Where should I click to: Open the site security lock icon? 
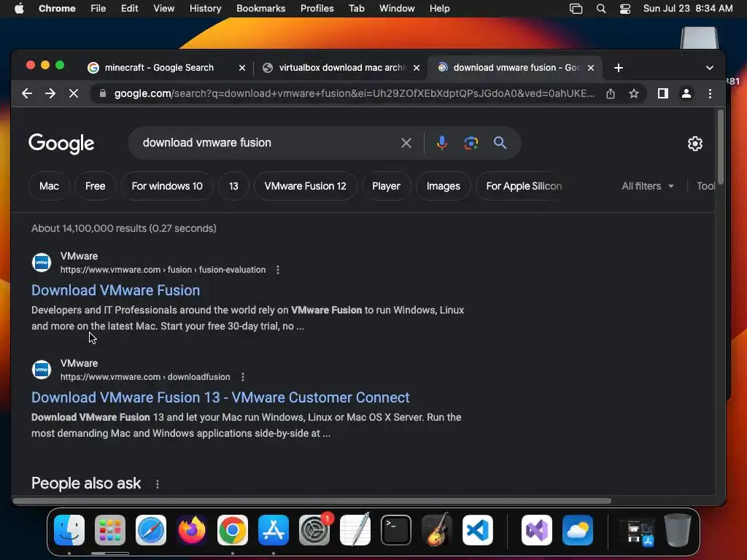tap(102, 93)
